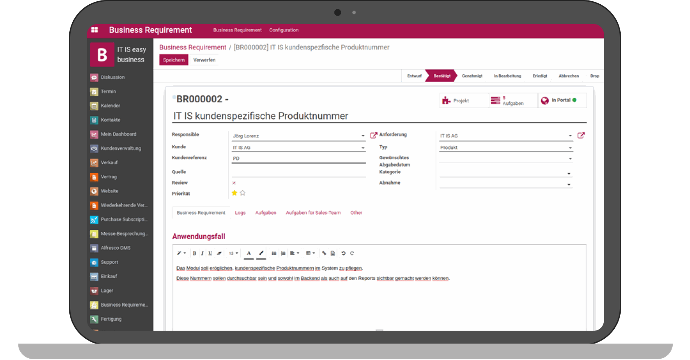Apply bold formatting in editor toolbar

pos(194,253)
